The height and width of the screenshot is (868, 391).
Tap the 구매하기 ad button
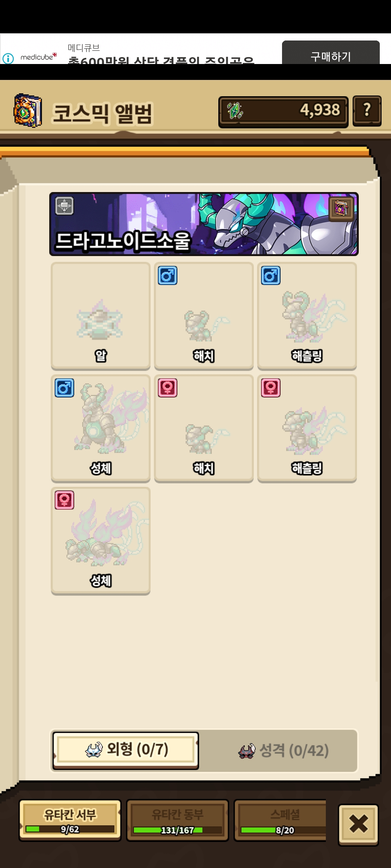pos(331,53)
